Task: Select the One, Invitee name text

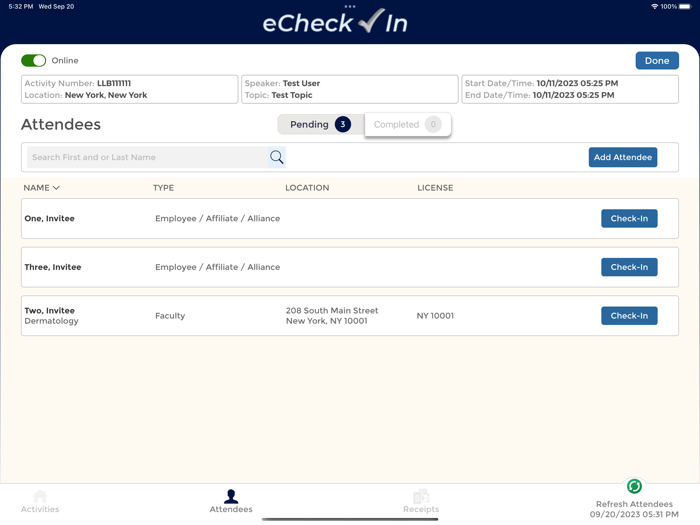Action: [x=50, y=218]
